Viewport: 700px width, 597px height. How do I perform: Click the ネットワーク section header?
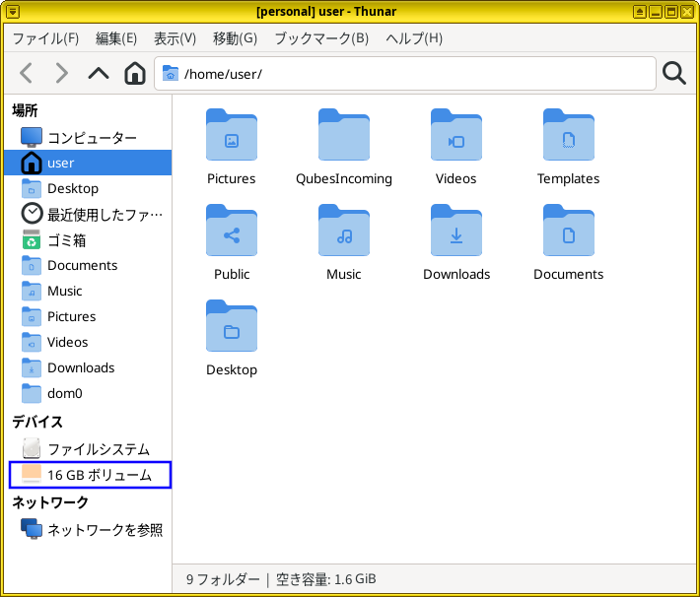[50, 502]
